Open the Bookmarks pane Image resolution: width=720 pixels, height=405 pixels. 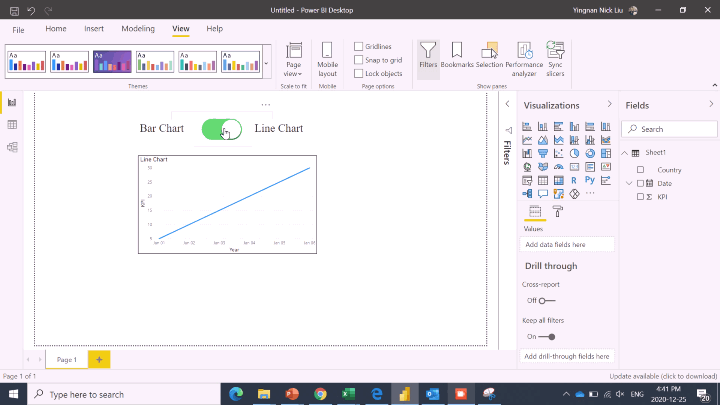pyautogui.click(x=457, y=56)
